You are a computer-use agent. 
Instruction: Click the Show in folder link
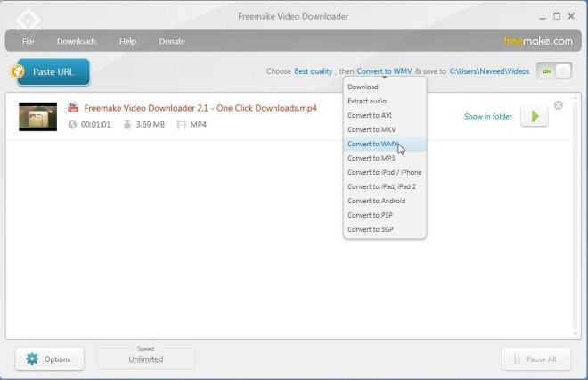488,116
